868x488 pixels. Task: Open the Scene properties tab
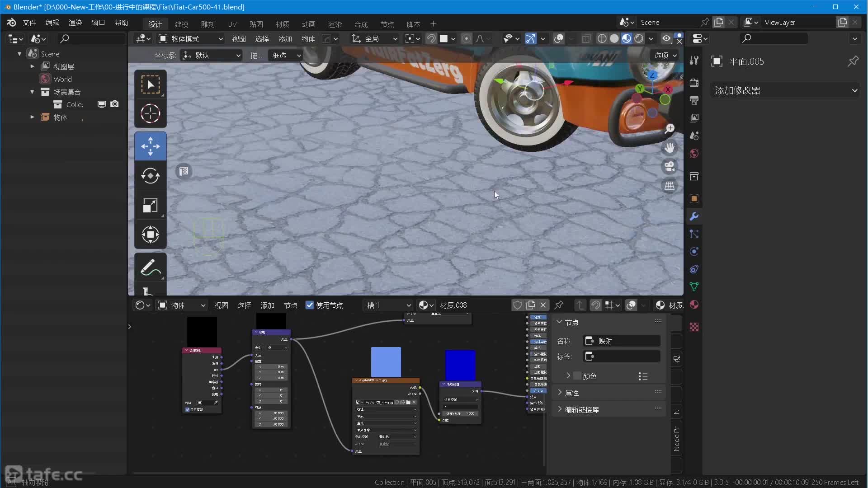click(694, 136)
